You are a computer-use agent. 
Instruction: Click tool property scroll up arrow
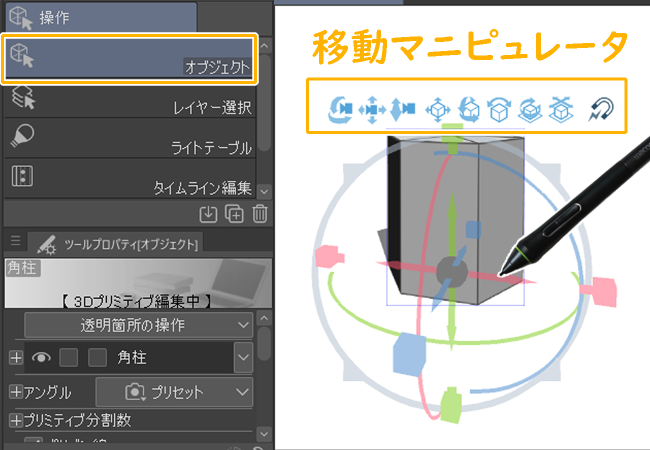(264, 319)
